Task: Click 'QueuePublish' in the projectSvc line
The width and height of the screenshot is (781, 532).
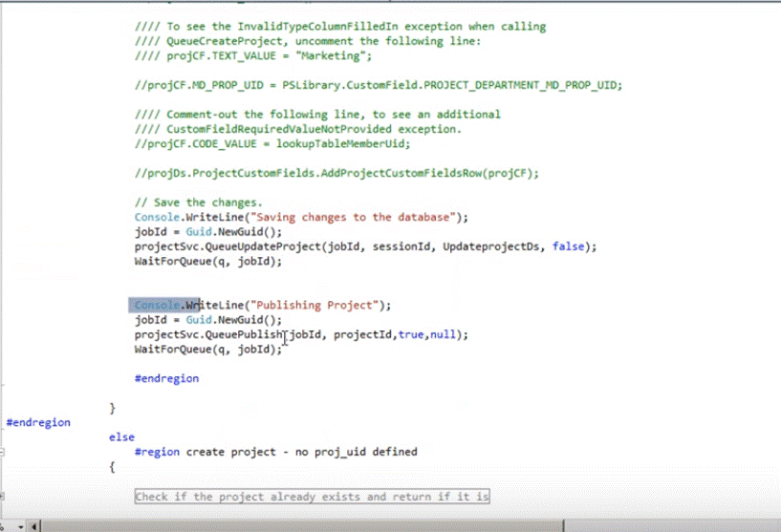Action: pos(244,334)
